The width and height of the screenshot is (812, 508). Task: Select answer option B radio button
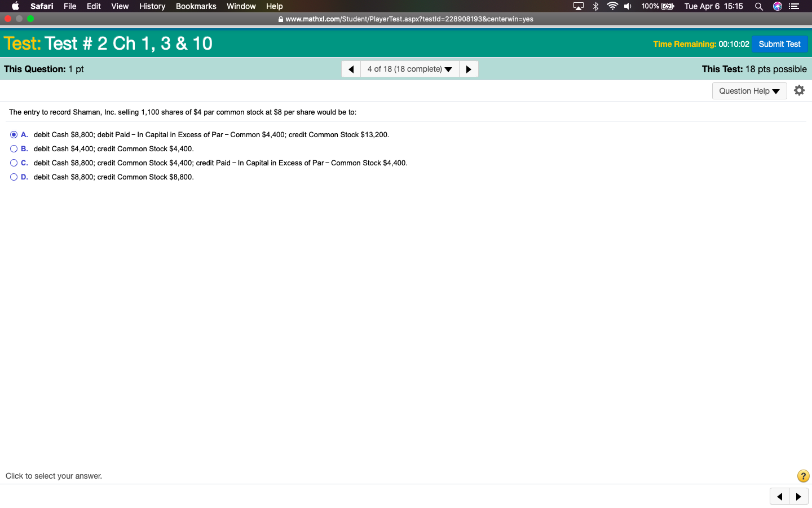[14, 149]
